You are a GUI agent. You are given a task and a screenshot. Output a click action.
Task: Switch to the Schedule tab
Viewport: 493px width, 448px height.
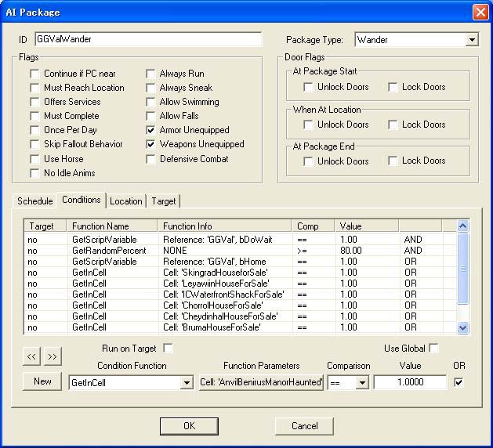click(x=35, y=201)
